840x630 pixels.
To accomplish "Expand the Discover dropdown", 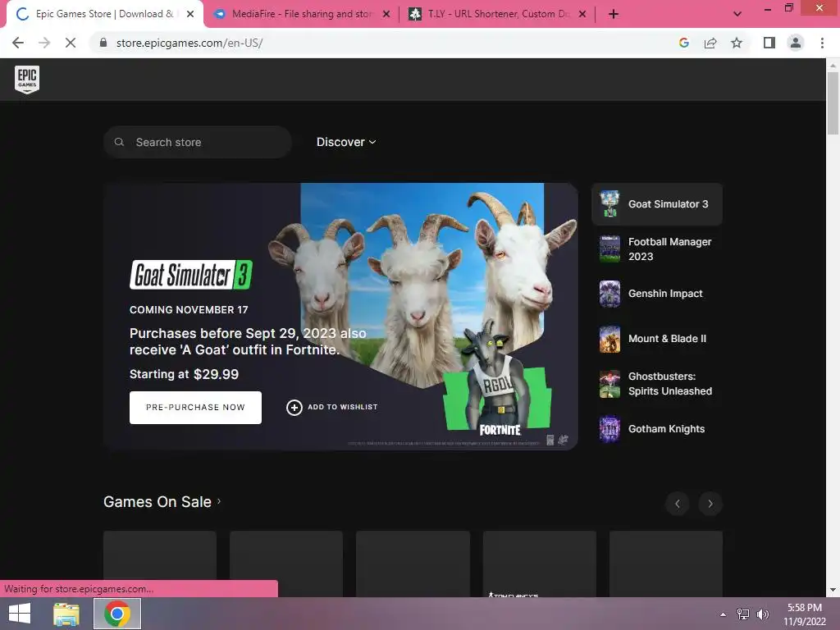I will click(346, 142).
